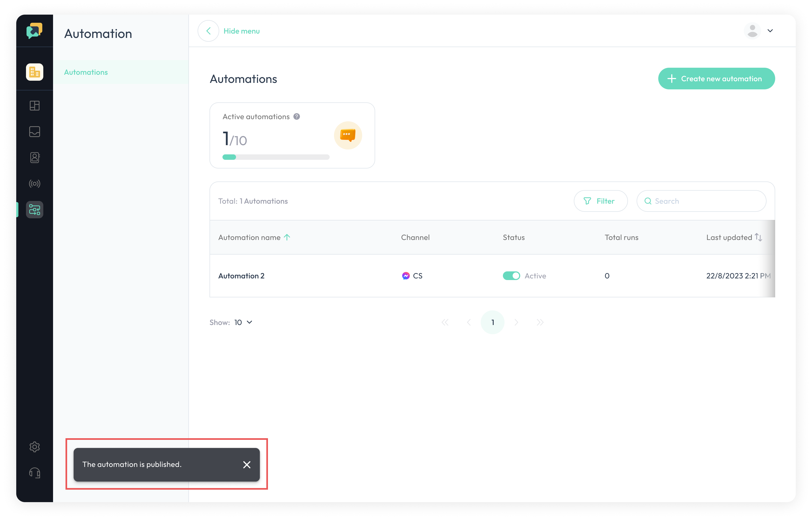Click the Filter button in automations list

[x=600, y=201]
